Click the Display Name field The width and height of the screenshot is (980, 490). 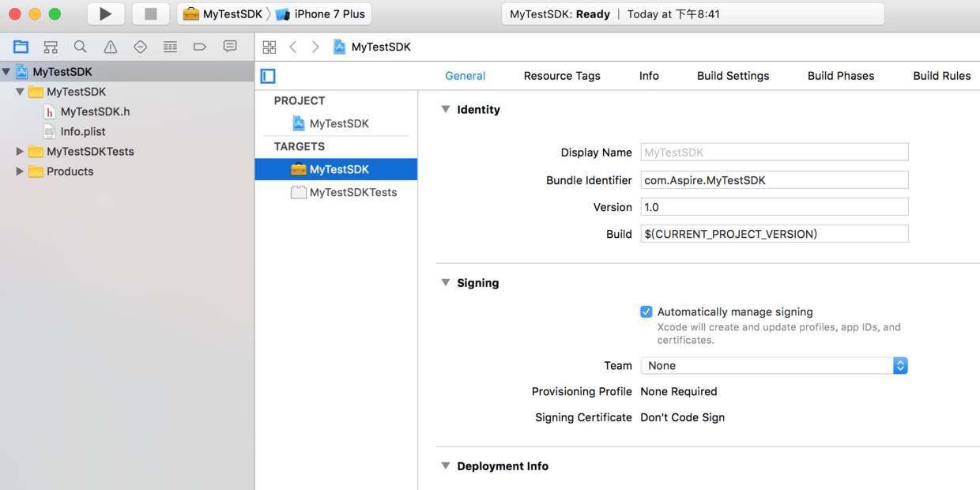click(775, 153)
